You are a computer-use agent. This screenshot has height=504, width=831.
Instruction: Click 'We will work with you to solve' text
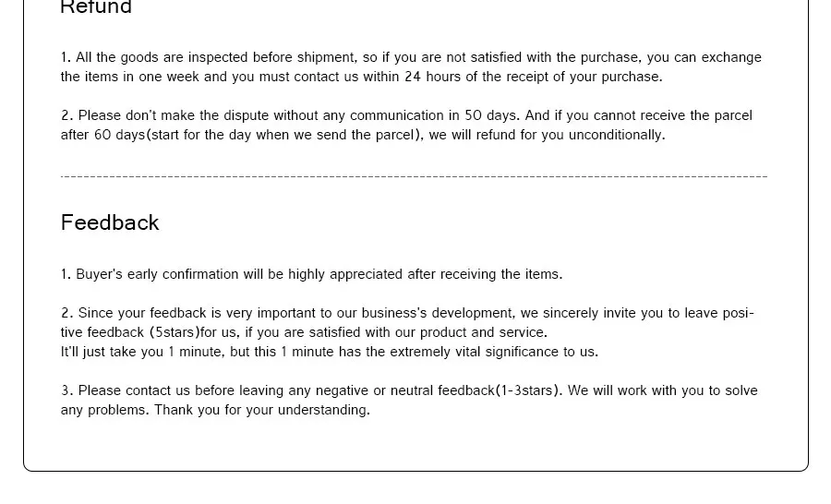tap(662, 390)
